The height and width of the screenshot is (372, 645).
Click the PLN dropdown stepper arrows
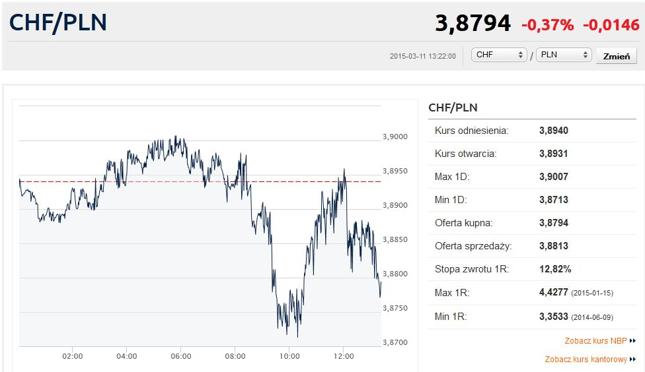[585, 55]
